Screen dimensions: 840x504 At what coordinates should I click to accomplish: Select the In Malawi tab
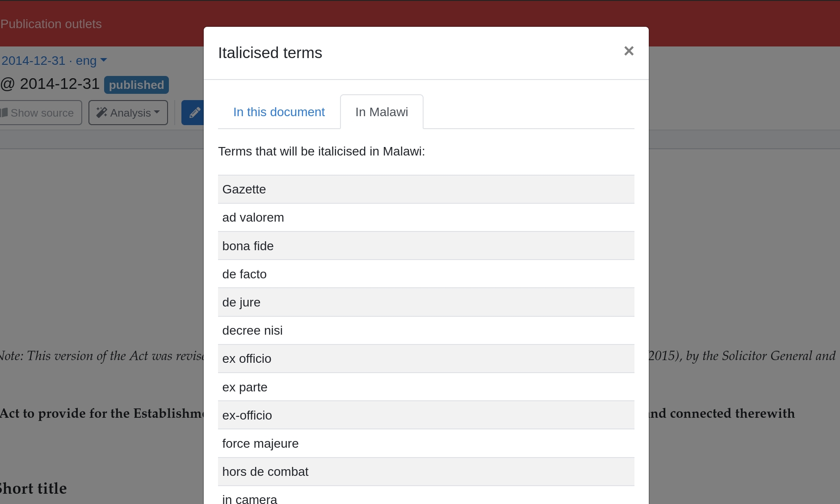coord(382,112)
